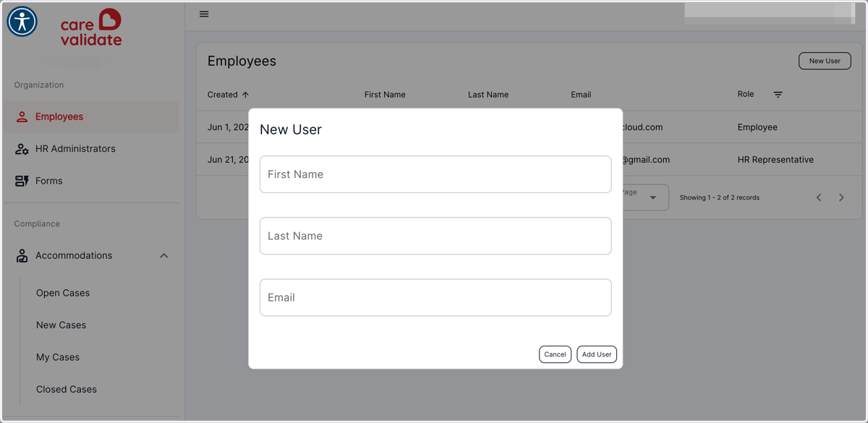Click the Employee role cell
The height and width of the screenshot is (423, 868).
[757, 127]
